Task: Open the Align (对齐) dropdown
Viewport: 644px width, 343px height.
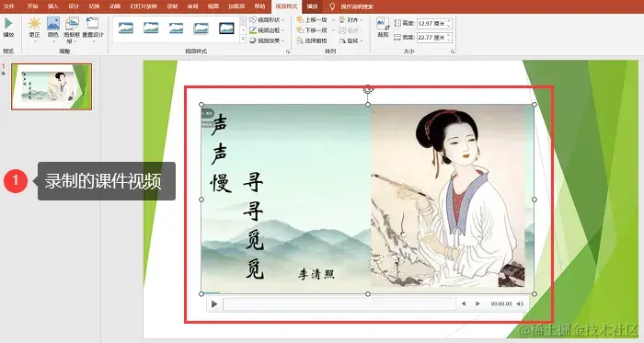Action: tap(351, 19)
